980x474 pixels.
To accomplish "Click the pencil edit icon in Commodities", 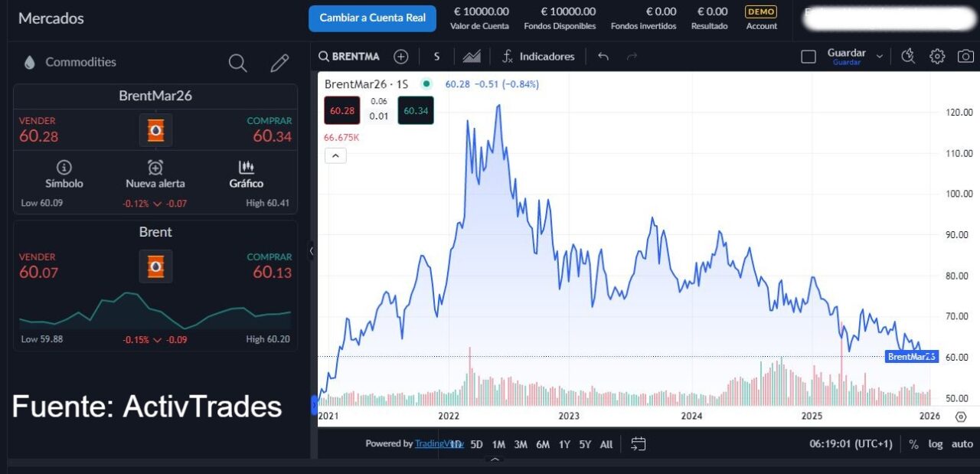I will [279, 63].
